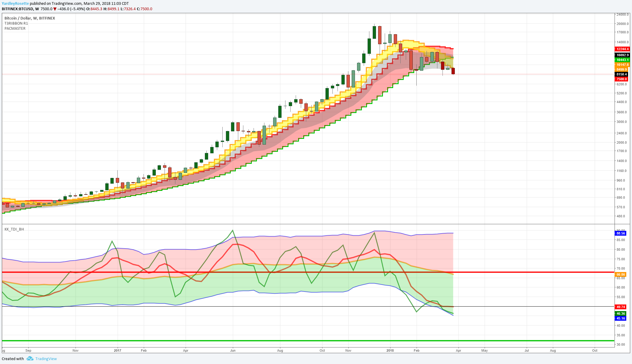
Task: Click the open price O:8445.3 value
Action: [x=94, y=9]
